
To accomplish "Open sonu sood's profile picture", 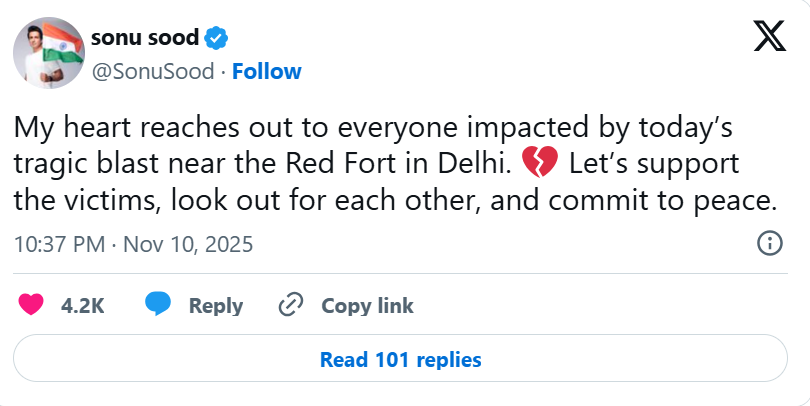I will (x=48, y=52).
